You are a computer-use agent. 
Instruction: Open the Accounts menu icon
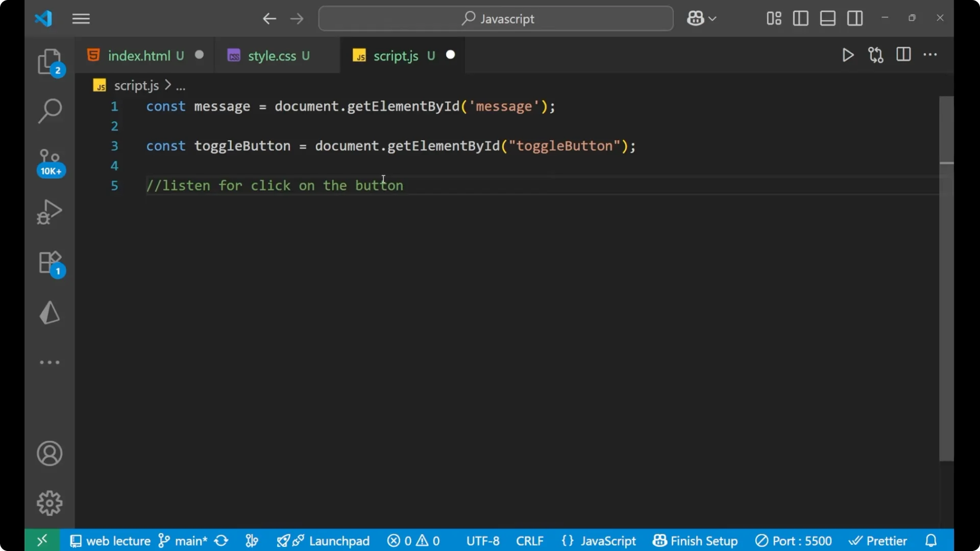[50, 454]
